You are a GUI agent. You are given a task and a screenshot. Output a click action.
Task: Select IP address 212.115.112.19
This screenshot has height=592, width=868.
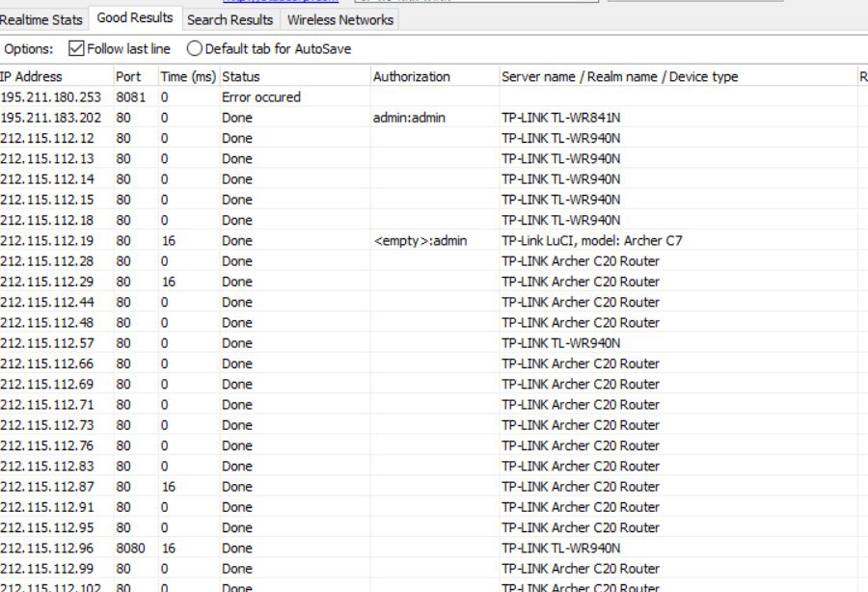pos(47,241)
